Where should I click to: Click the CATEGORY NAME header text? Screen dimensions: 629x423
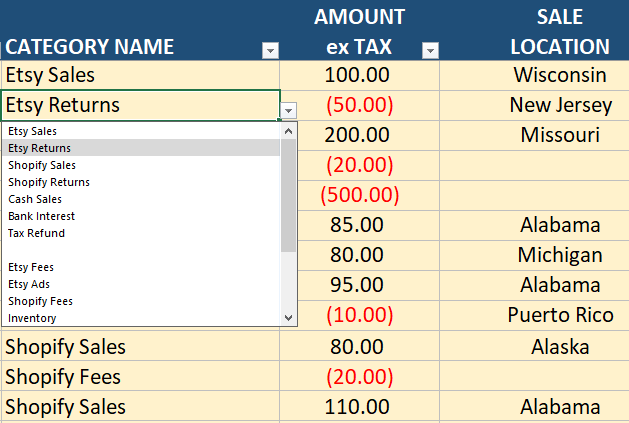[x=89, y=47]
